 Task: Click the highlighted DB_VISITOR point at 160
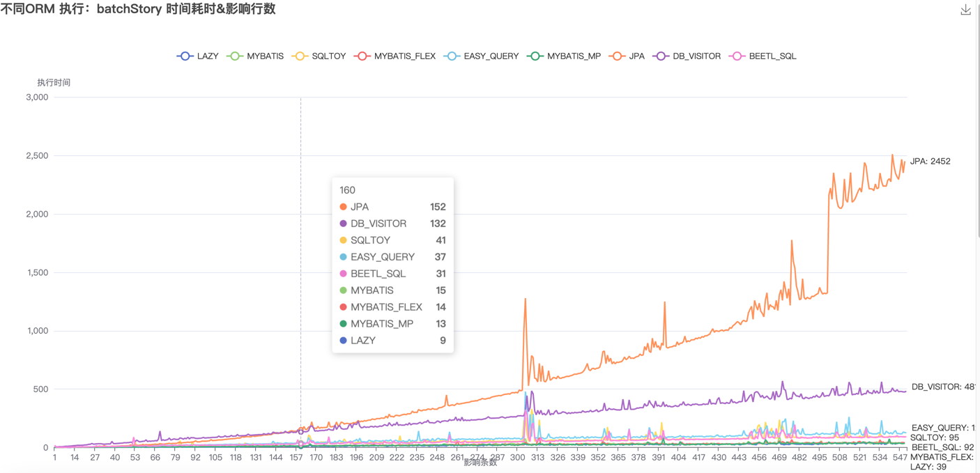pyautogui.click(x=301, y=432)
